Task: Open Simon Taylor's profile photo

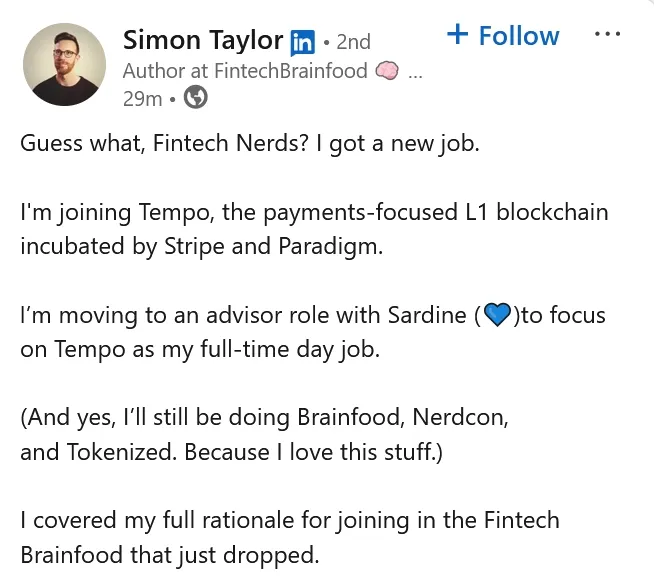Action: pos(64,64)
